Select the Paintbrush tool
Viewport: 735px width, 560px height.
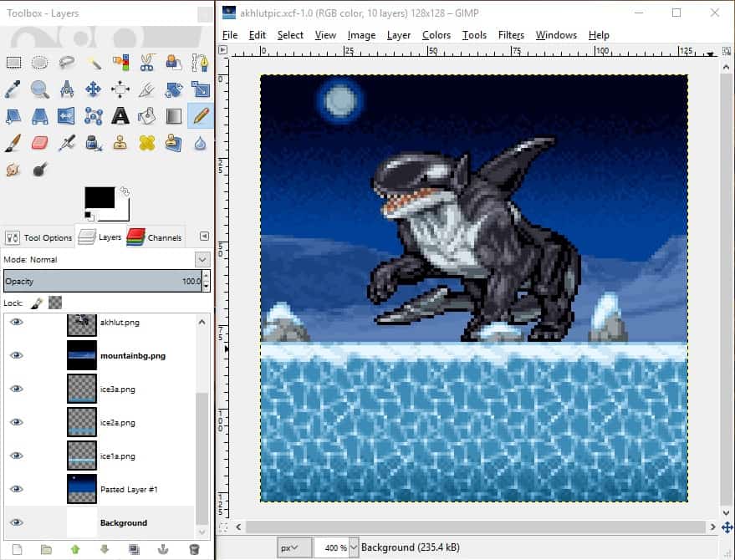pyautogui.click(x=13, y=143)
